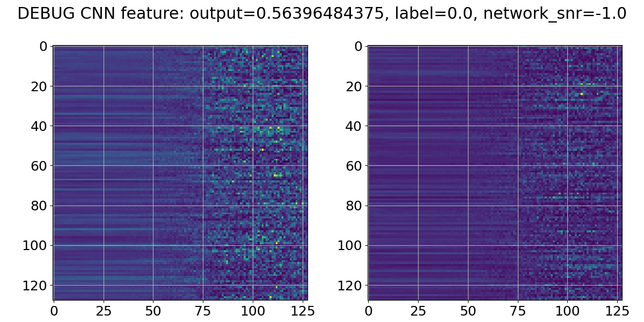Click the right heatmap plot
The image size is (644, 322).
click(495, 173)
